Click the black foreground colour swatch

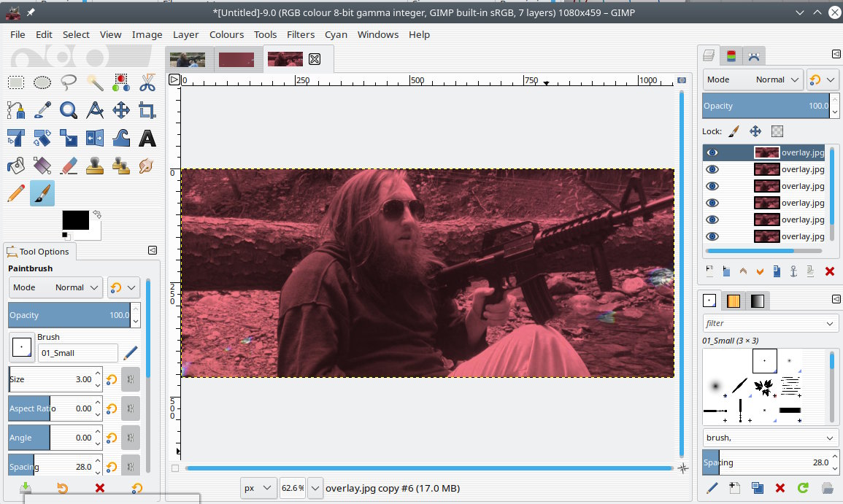[75, 220]
